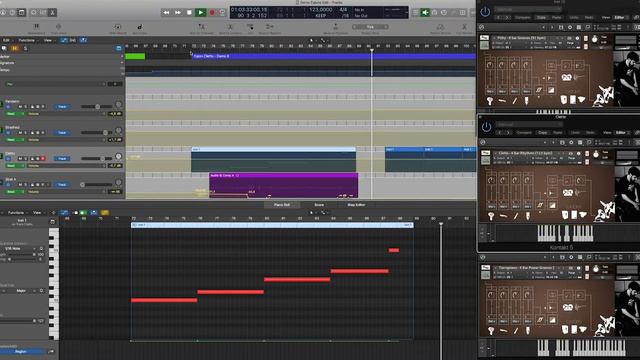This screenshot has width=640, height=360.
Task: Select the purple audio region in tracks area
Action: click(284, 186)
